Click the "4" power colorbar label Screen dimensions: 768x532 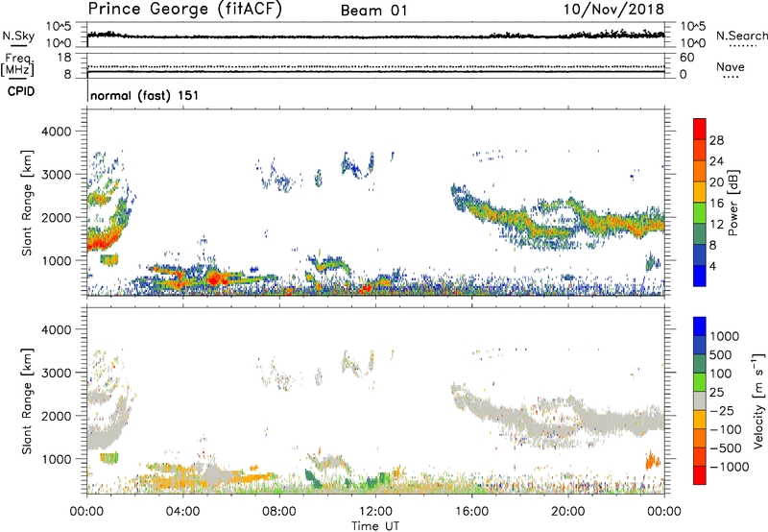(x=712, y=266)
